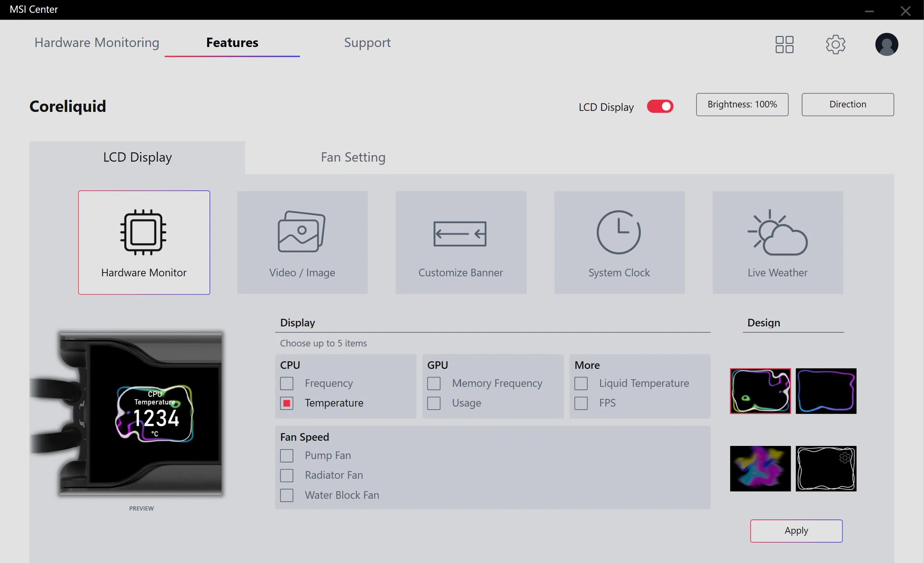Check the Liquid Temperature option
924x563 pixels.
[581, 383]
